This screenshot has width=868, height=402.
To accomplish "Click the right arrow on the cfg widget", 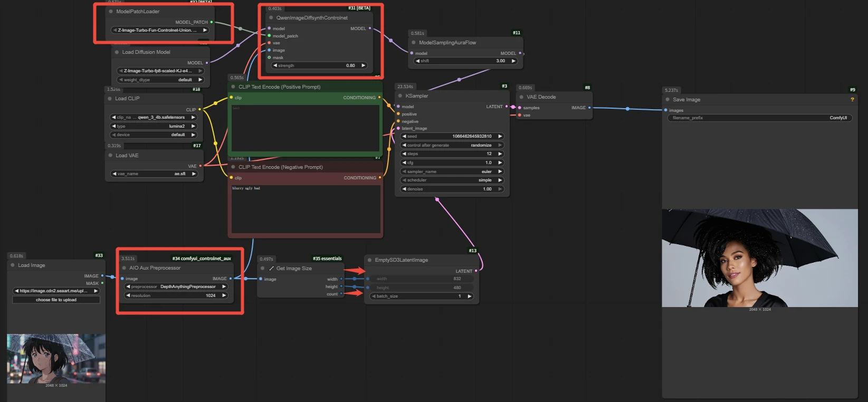I will [x=500, y=162].
